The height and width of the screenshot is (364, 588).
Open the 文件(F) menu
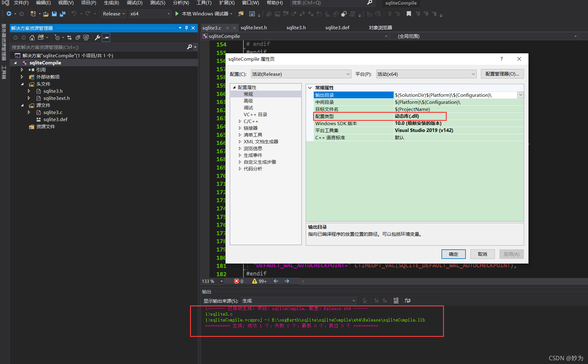tap(21, 3)
